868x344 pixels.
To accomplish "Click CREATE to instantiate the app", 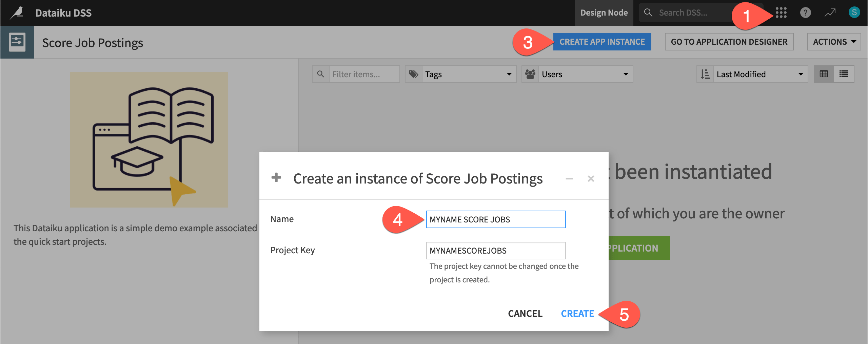I will pyautogui.click(x=577, y=314).
